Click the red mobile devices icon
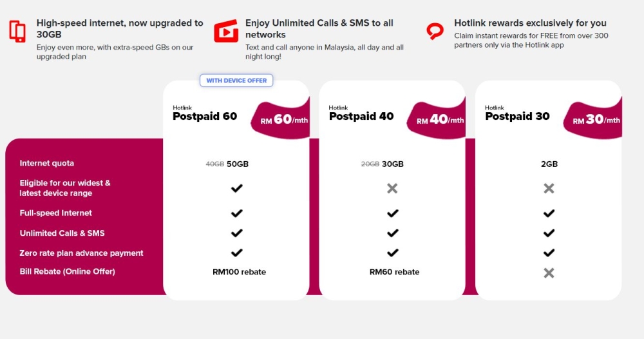 pos(17,31)
